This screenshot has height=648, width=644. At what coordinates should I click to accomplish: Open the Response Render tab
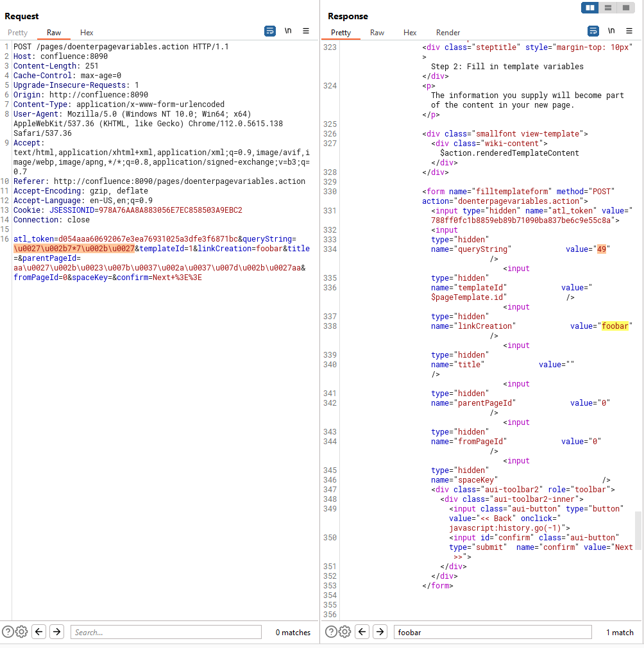(x=448, y=33)
